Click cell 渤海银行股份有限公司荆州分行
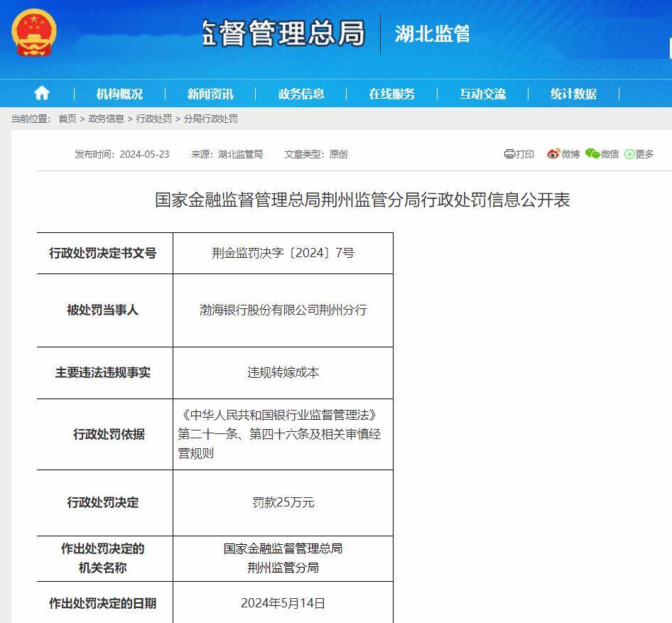The image size is (672, 623). pyautogui.click(x=283, y=310)
